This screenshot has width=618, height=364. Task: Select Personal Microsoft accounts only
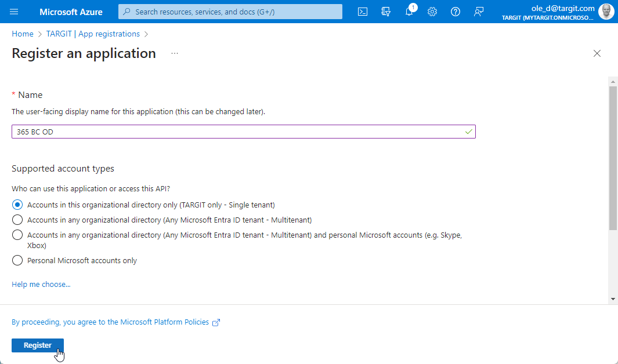tap(17, 260)
